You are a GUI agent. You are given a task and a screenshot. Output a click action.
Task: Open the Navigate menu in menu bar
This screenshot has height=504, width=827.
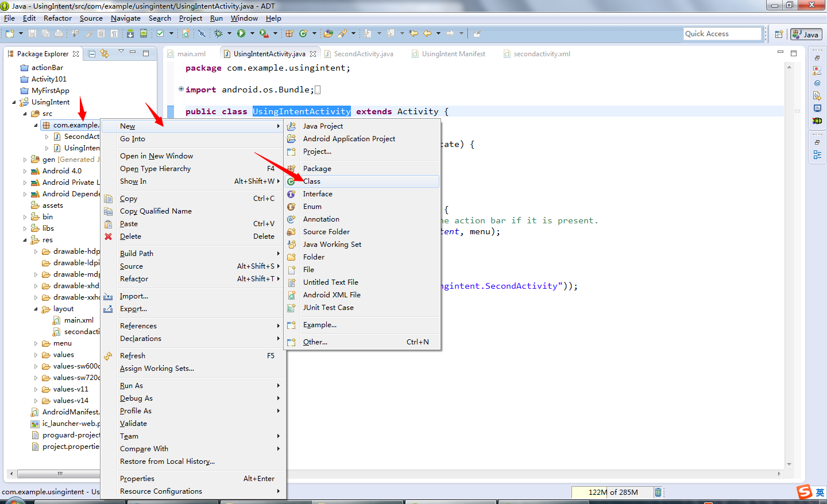pos(126,18)
